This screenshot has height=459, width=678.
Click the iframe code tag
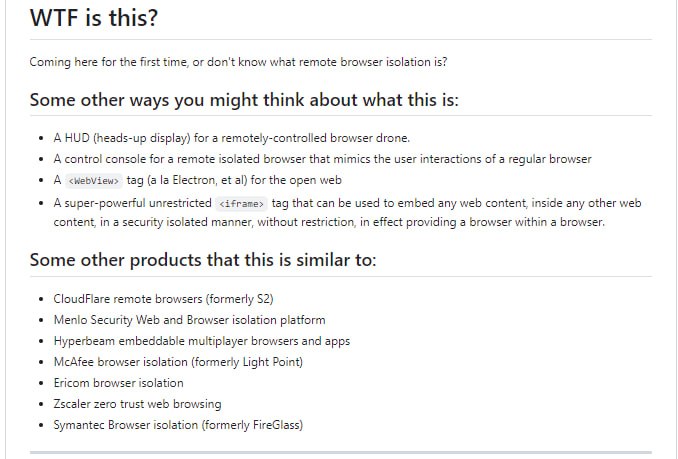coord(243,203)
